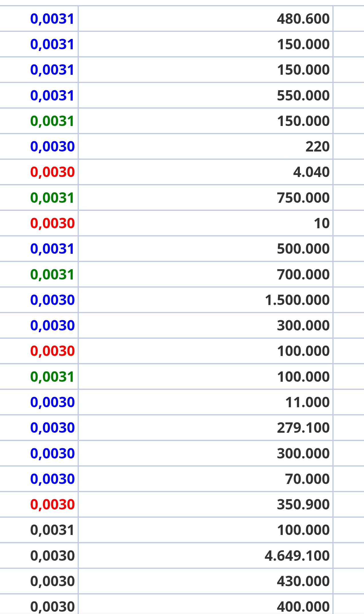Click the 11.000 volume cell
The image size is (364, 614).
pos(205,402)
